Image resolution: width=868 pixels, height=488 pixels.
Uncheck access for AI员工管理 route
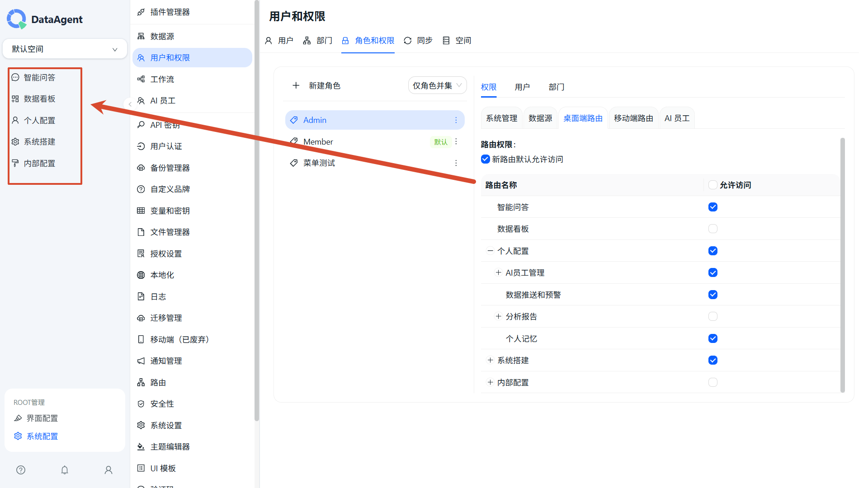(x=713, y=272)
